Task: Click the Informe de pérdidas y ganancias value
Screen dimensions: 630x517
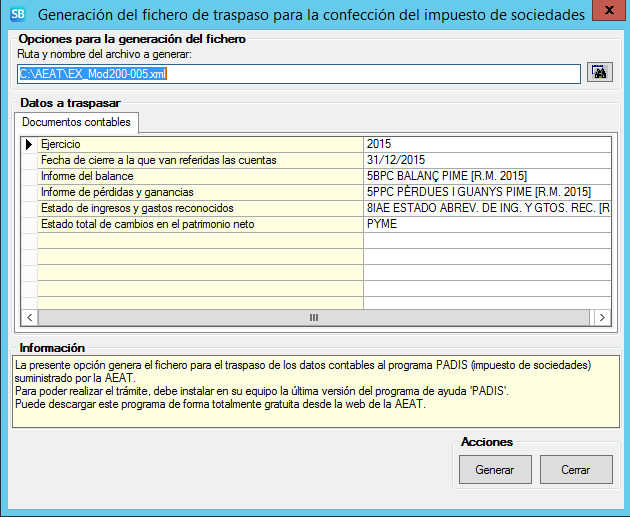Action: 486,192
